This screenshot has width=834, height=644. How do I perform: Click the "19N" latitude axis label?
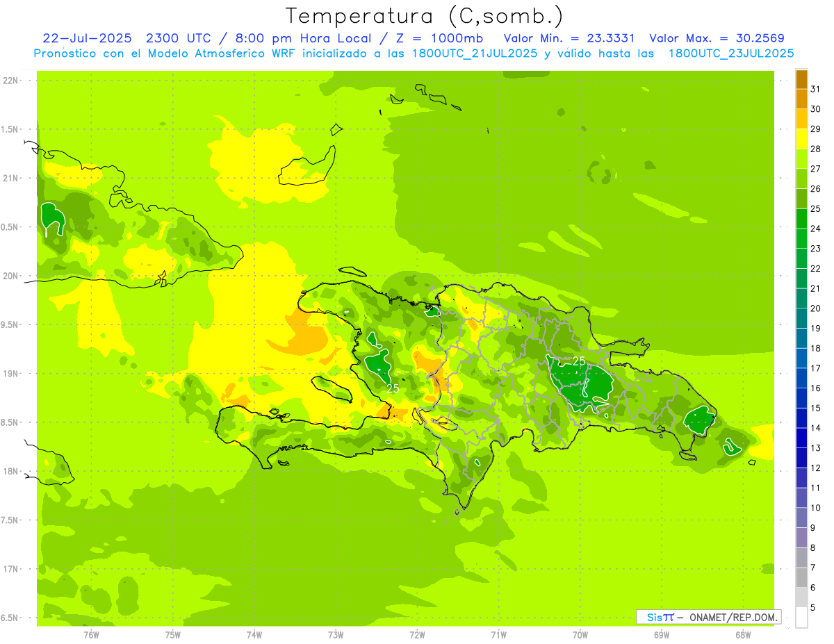pos(10,374)
